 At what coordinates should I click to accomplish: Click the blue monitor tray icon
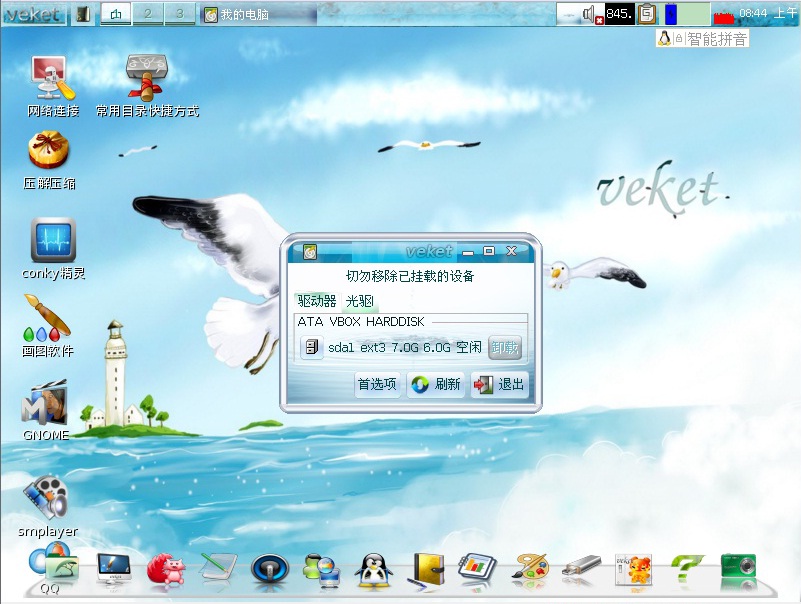click(x=671, y=14)
